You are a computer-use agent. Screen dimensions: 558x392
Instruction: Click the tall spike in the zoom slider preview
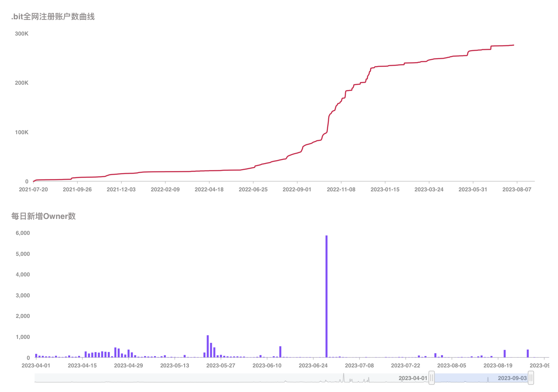pyautogui.click(x=344, y=378)
